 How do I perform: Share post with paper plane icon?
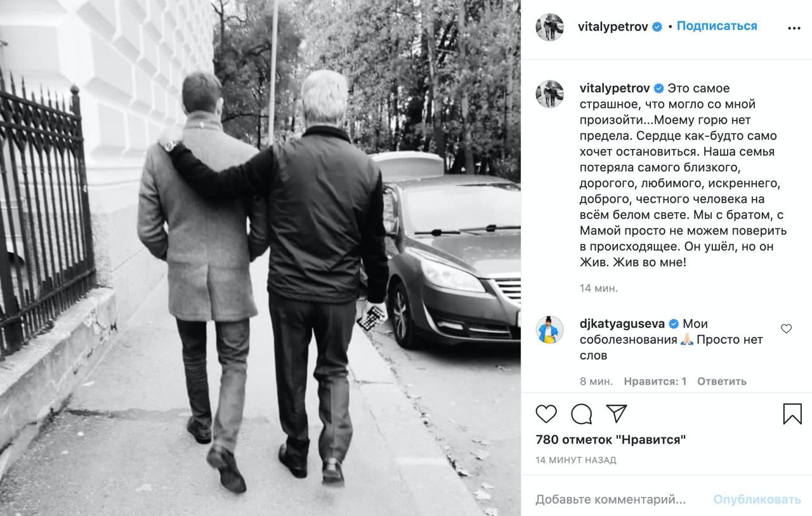(617, 413)
